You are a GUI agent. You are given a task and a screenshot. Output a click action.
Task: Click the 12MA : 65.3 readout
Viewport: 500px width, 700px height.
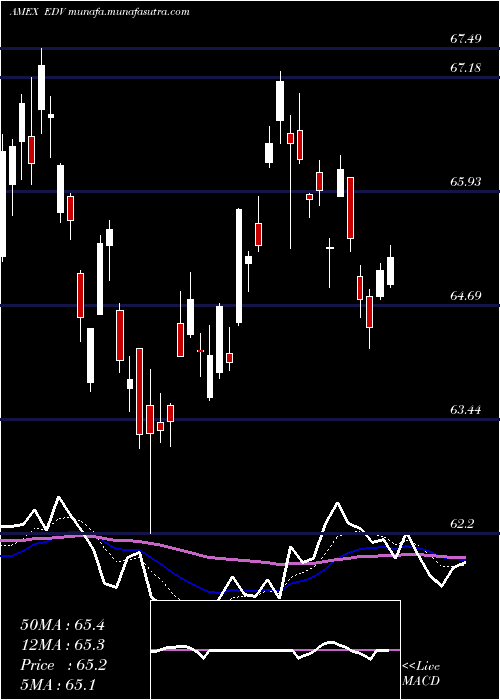[x=62, y=645]
